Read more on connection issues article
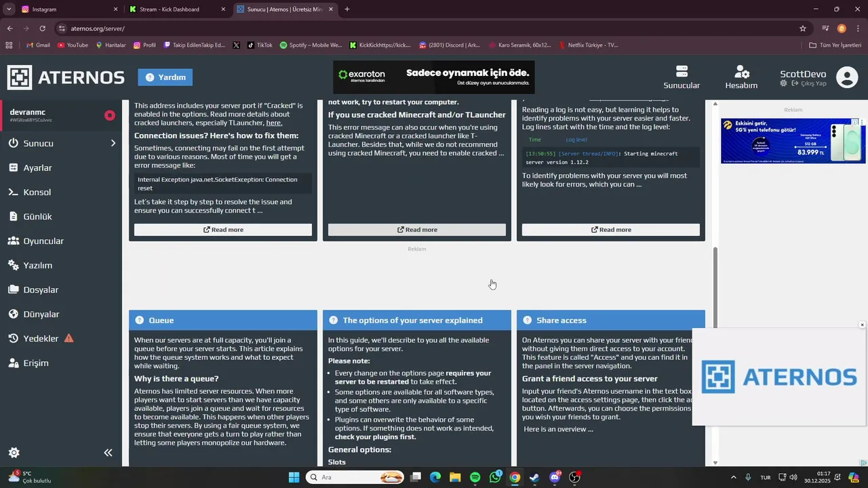Screen dimensions: 868x488 pyautogui.click(x=222, y=230)
